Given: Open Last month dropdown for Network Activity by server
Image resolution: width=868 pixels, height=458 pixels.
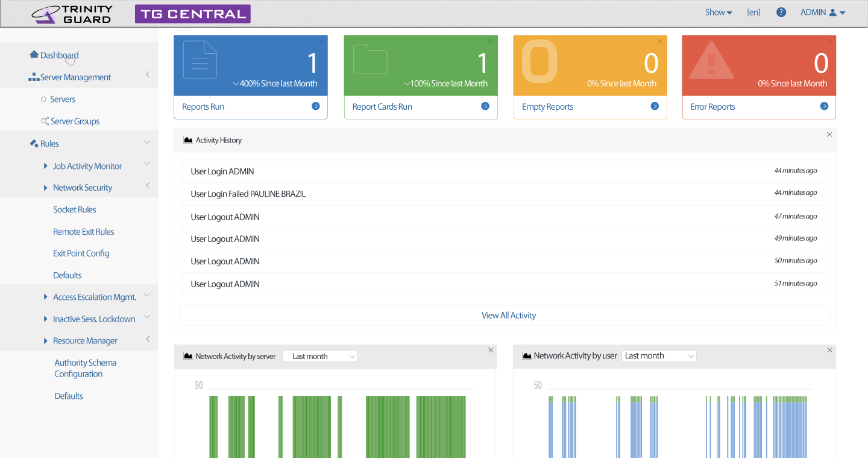Looking at the screenshot, I should click(320, 355).
